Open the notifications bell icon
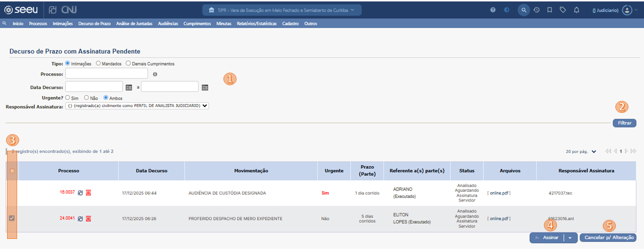The image size is (644, 251). pyautogui.click(x=577, y=10)
